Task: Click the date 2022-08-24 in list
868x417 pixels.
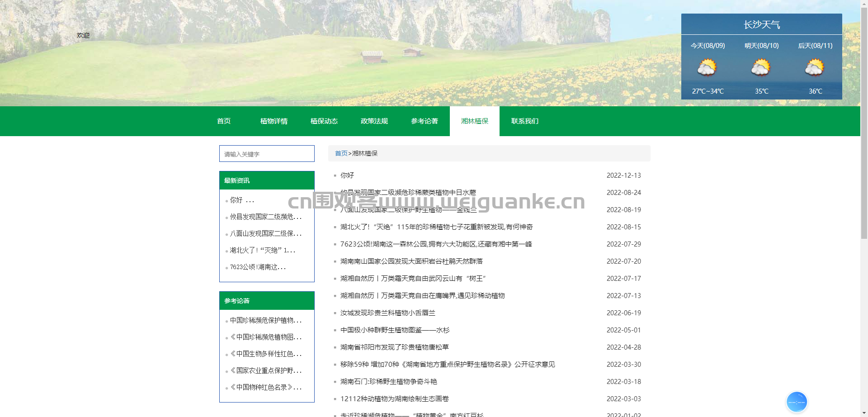Action: [x=624, y=193]
